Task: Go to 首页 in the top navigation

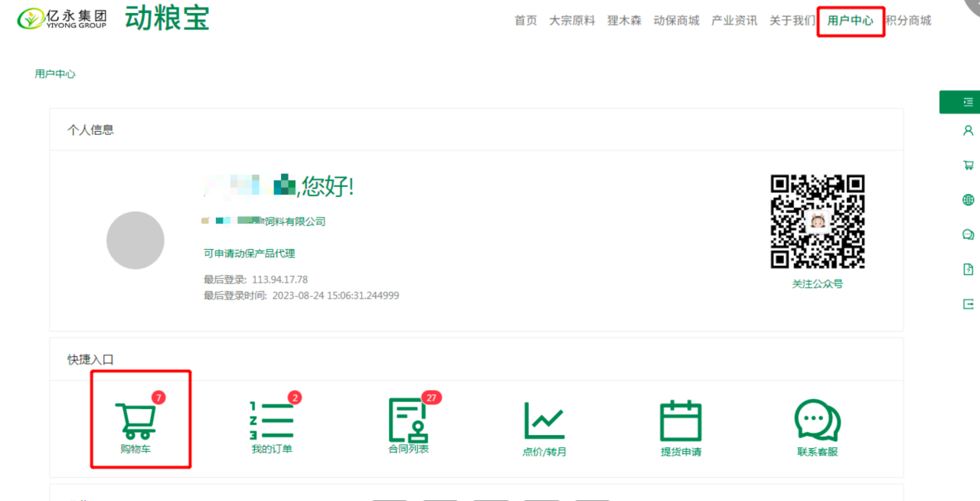Action: pos(525,21)
